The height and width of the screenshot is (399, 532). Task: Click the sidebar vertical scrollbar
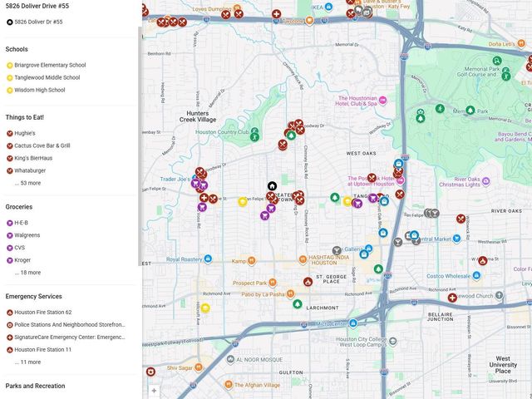point(138,125)
